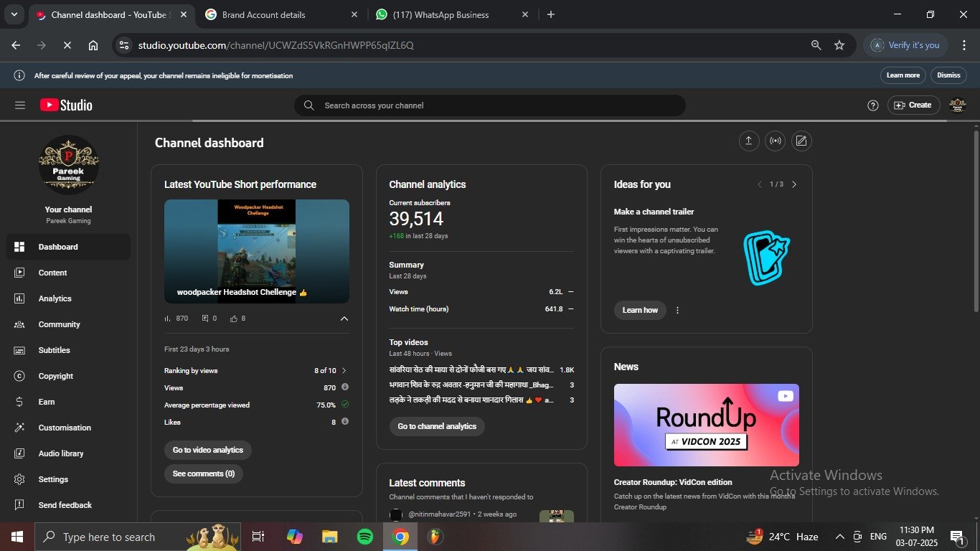
Task: Collapse the Short performance details chevron
Action: pos(344,319)
